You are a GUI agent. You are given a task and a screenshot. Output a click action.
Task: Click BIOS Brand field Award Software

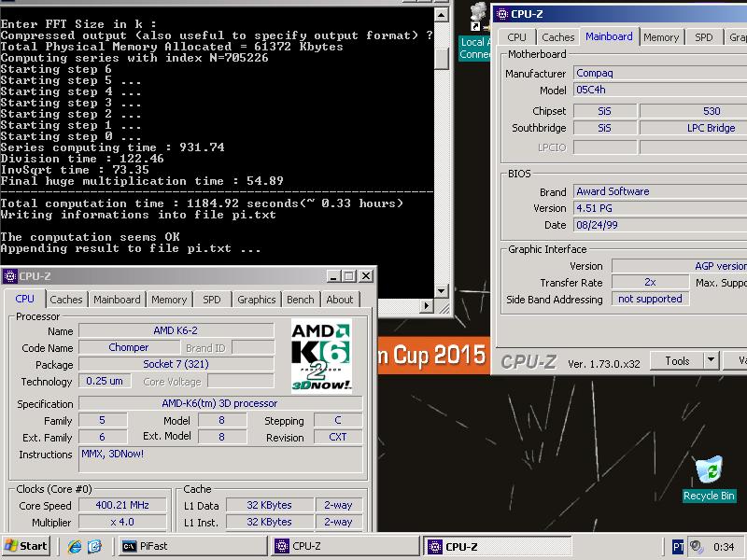[660, 191]
